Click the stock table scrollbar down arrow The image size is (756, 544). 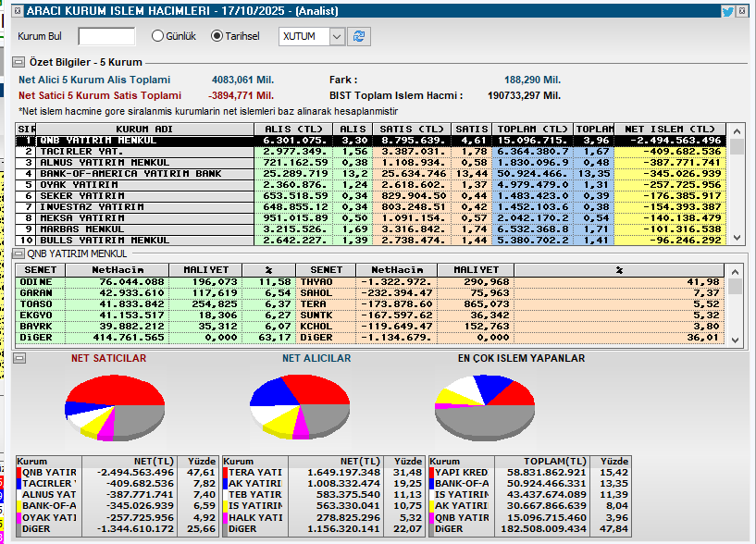(737, 238)
